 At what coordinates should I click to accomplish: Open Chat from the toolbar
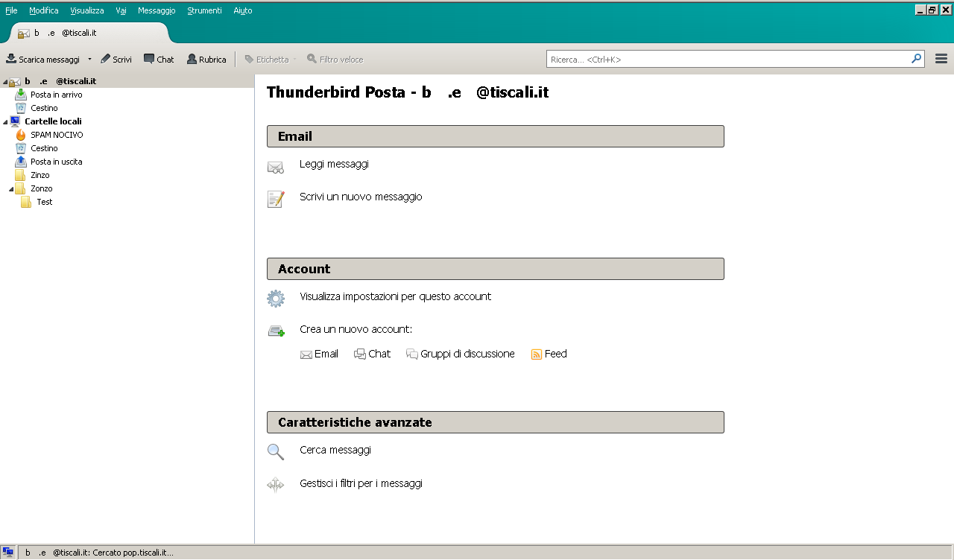pos(158,59)
